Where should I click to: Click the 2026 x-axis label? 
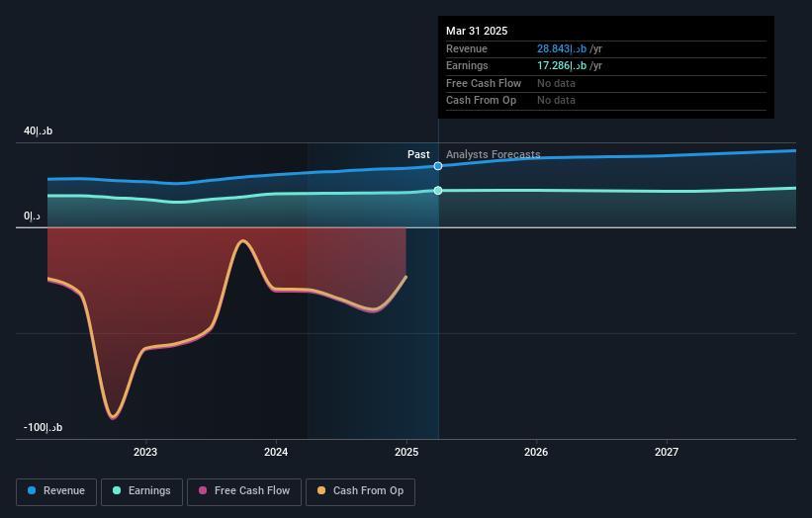536,452
